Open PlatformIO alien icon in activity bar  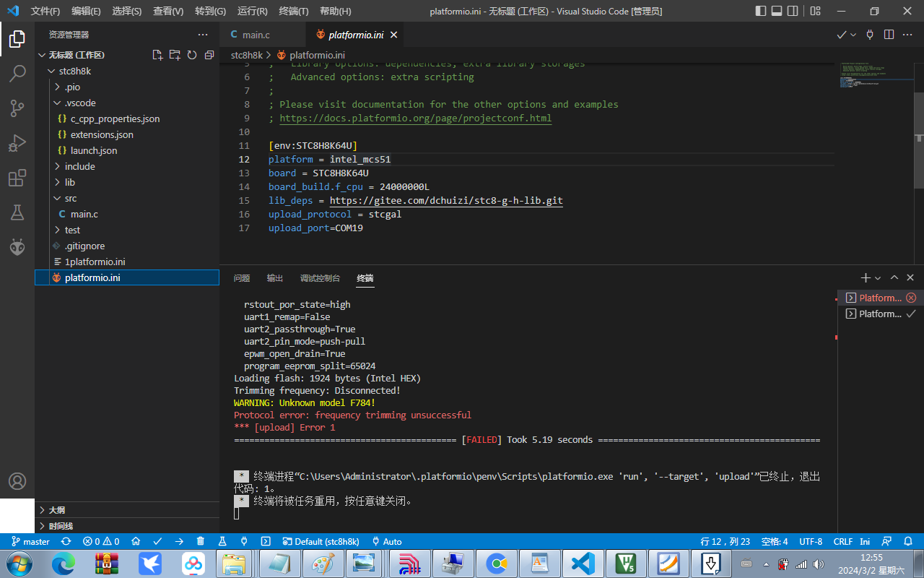point(17,247)
